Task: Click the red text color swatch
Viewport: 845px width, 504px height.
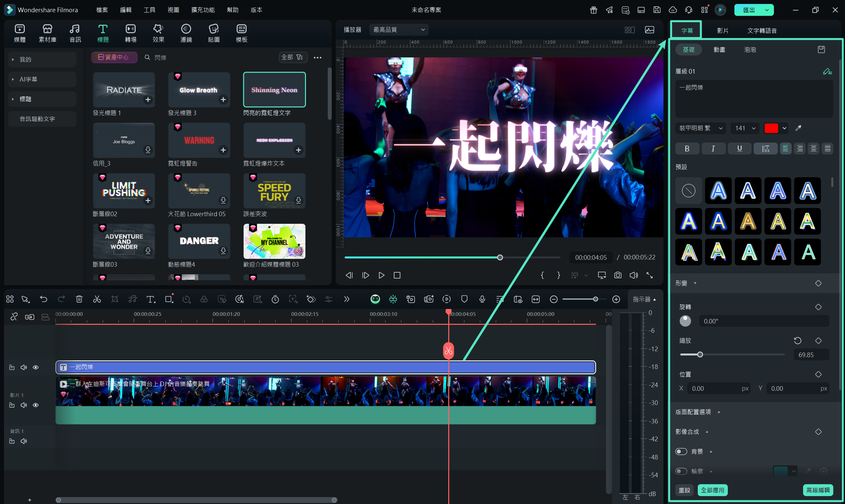Action: pyautogui.click(x=771, y=128)
